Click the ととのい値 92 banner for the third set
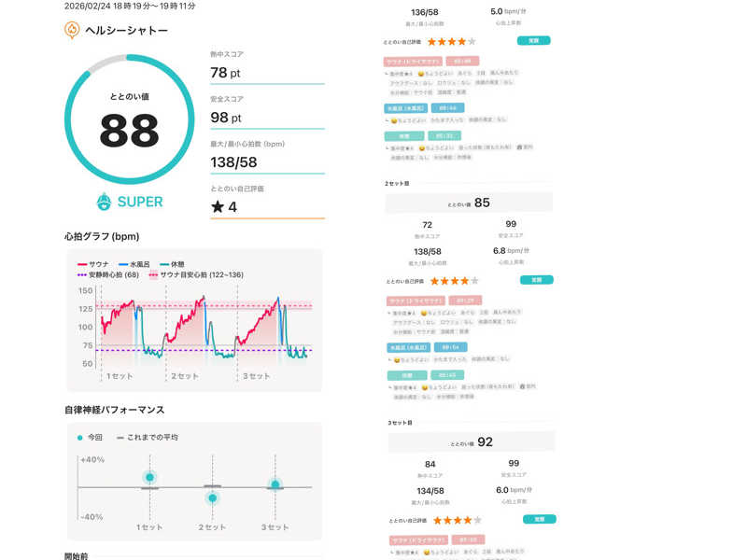This screenshot has width=747, height=560. pos(469,441)
